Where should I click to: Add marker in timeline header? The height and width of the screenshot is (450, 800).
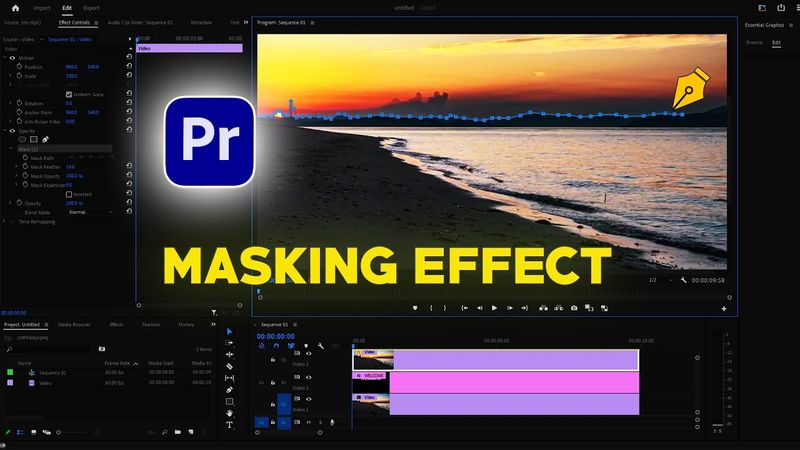pyautogui.click(x=306, y=346)
